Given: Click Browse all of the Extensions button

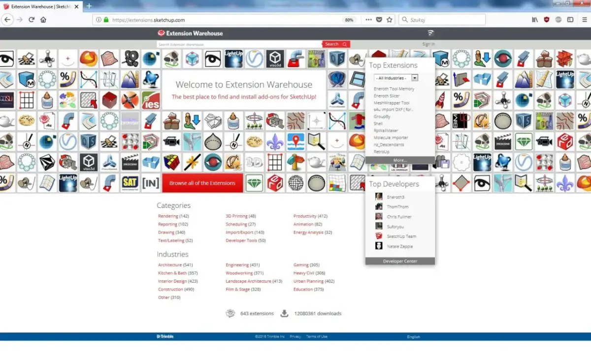Looking at the screenshot, I should [202, 183].
